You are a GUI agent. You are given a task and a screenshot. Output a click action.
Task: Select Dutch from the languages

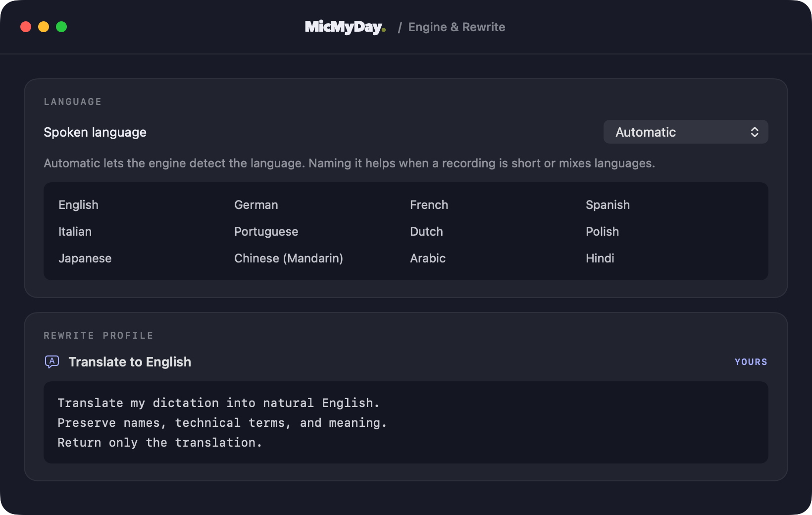click(426, 232)
